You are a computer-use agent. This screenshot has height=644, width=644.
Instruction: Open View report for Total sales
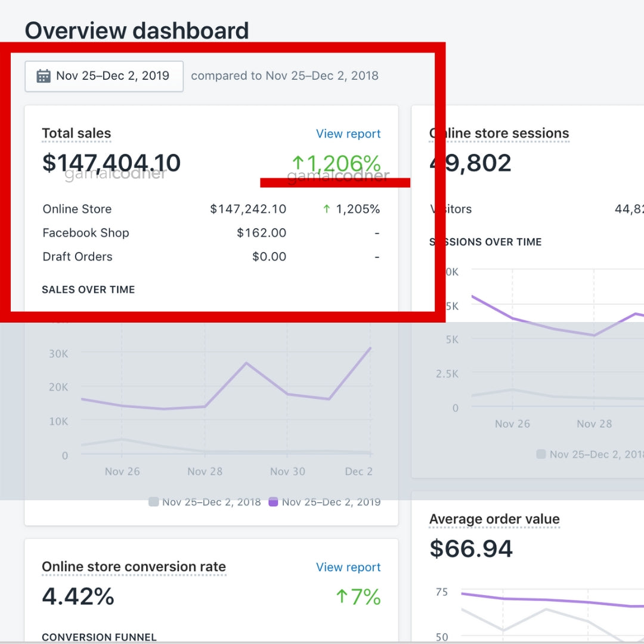tap(348, 134)
